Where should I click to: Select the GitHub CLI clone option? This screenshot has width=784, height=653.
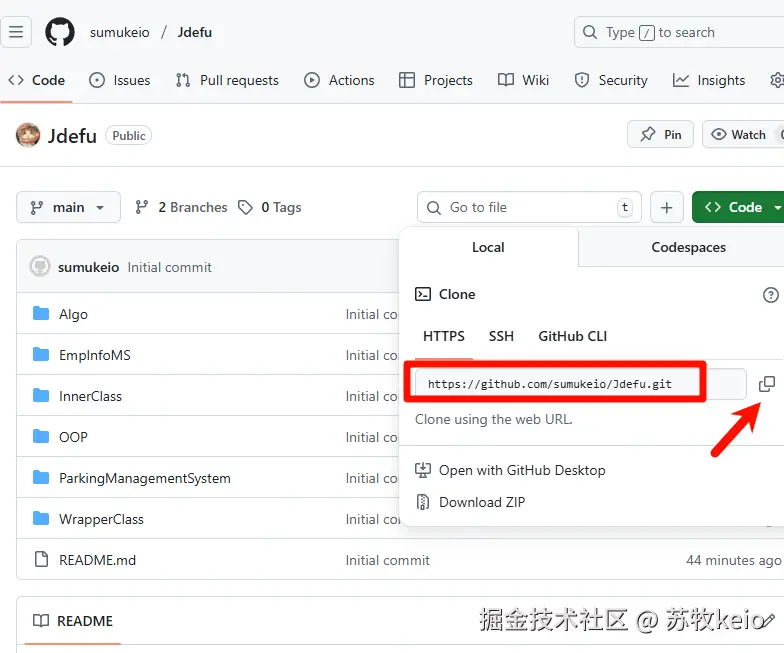pyautogui.click(x=572, y=336)
